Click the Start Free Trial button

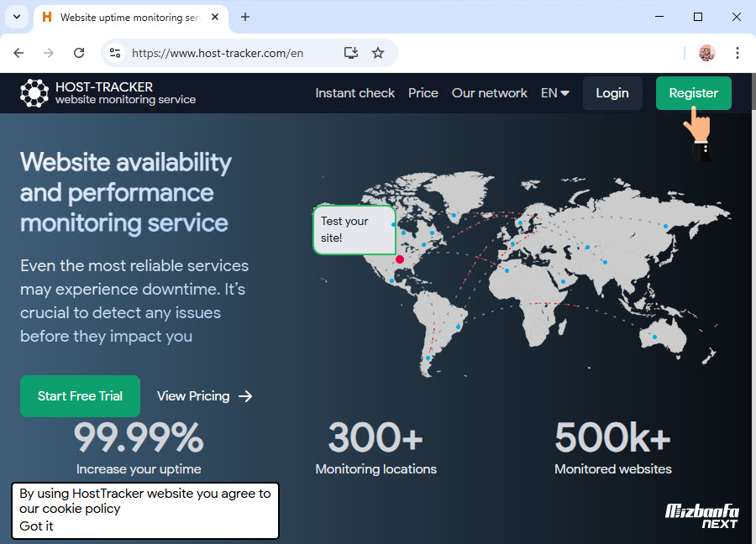click(x=80, y=396)
